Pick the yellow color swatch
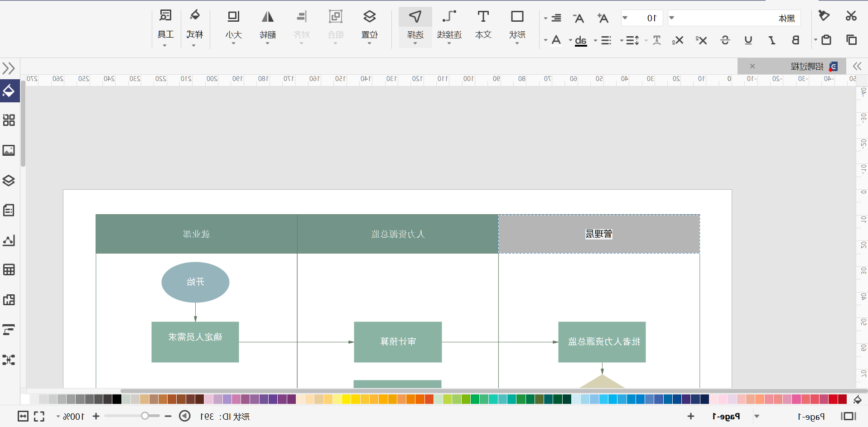868x427 pixels. point(346,399)
